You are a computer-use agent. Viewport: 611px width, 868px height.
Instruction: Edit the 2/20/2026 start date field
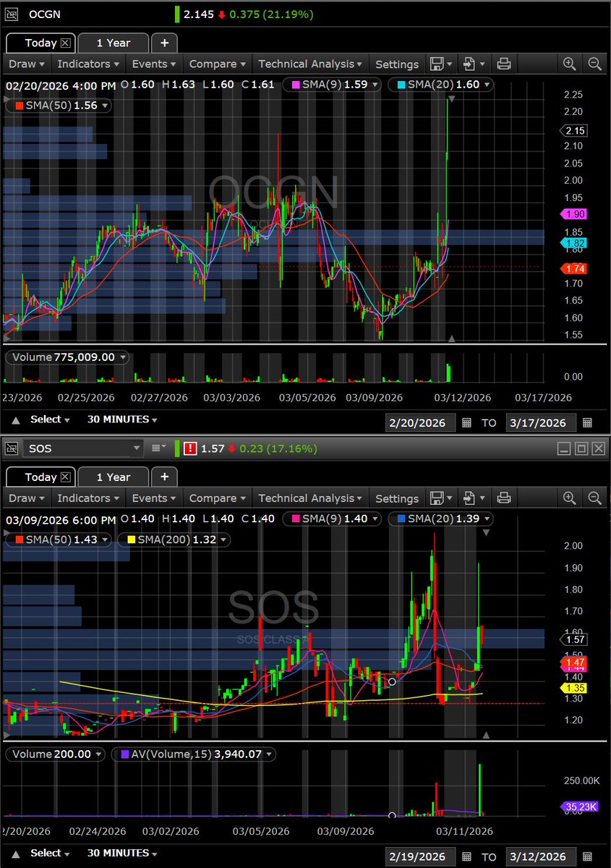[421, 422]
